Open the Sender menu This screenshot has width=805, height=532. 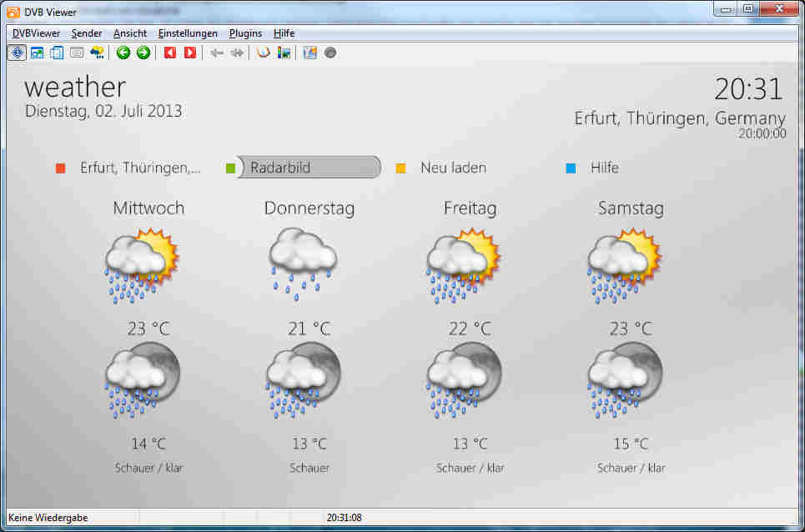pos(86,33)
